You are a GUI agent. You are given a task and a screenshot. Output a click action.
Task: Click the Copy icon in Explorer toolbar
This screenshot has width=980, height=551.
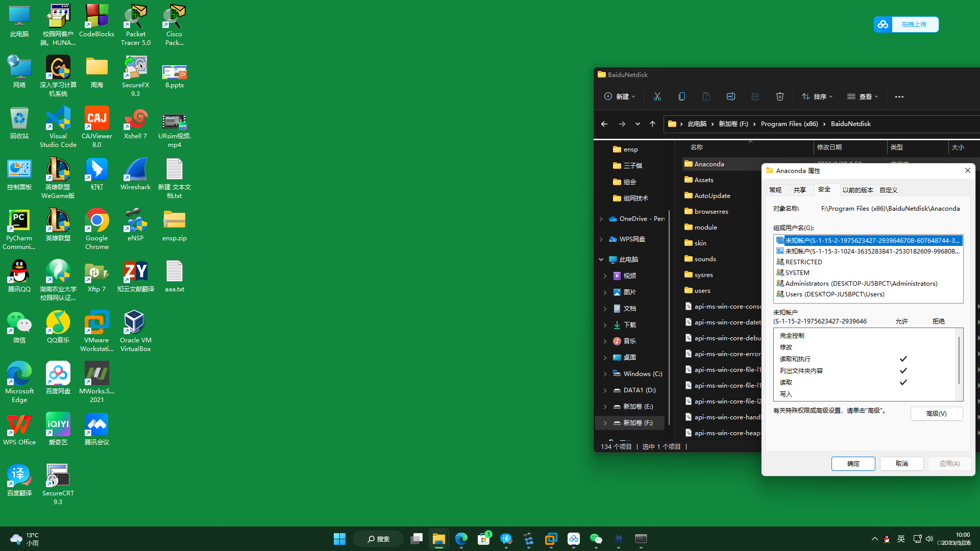[681, 96]
